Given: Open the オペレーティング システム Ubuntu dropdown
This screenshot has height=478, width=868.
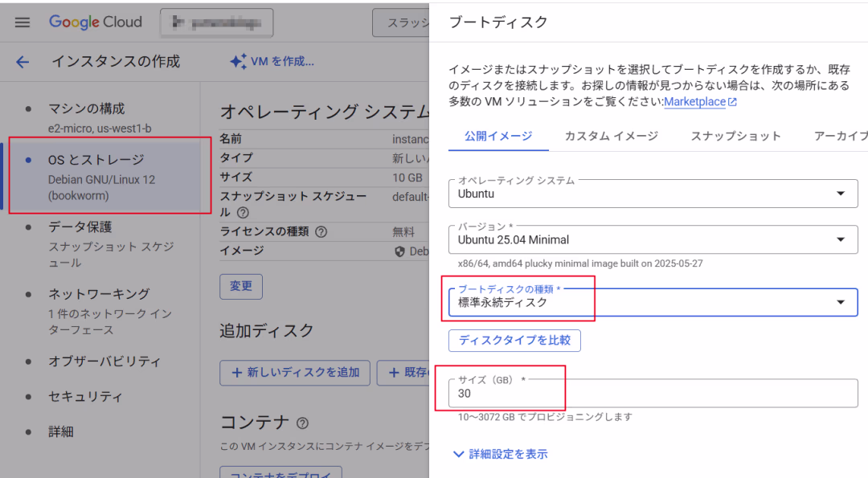Looking at the screenshot, I should (653, 194).
